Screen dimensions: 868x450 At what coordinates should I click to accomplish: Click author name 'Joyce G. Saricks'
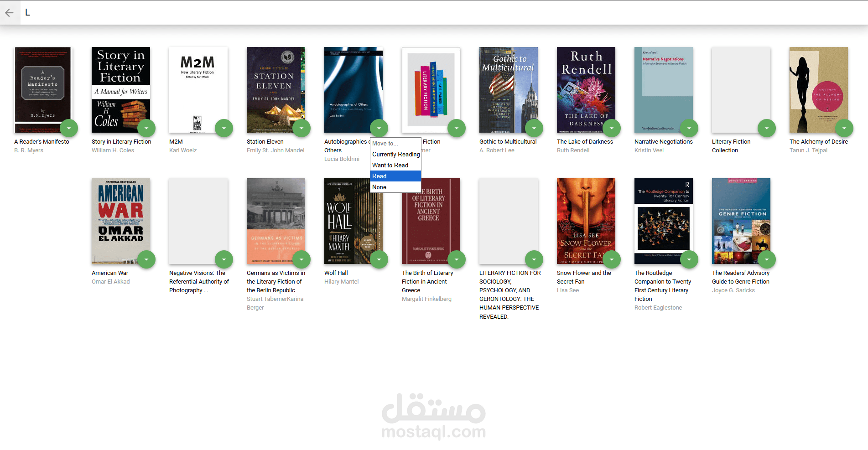[x=733, y=290]
